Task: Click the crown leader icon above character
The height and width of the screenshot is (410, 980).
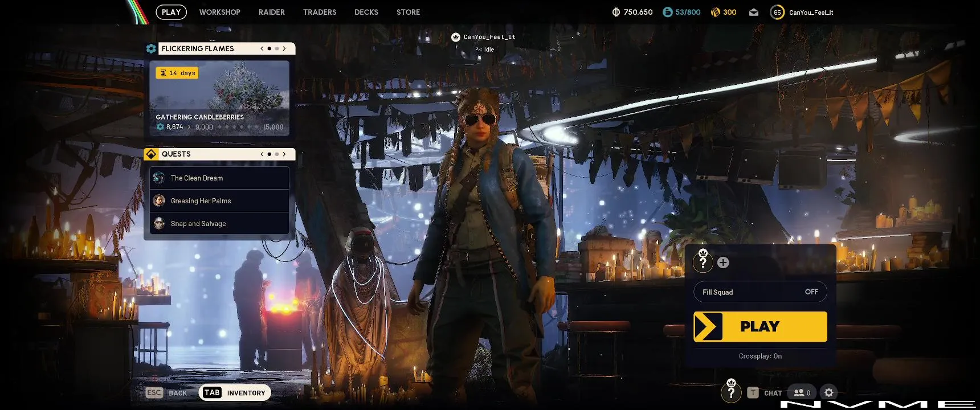Action: tap(455, 37)
